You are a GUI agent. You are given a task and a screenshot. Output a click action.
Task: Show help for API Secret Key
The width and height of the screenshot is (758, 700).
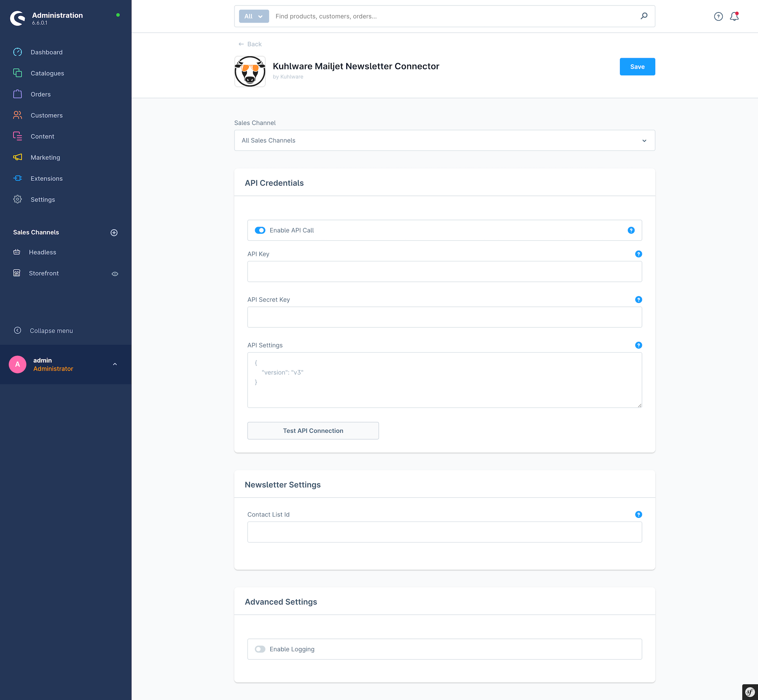pos(638,300)
